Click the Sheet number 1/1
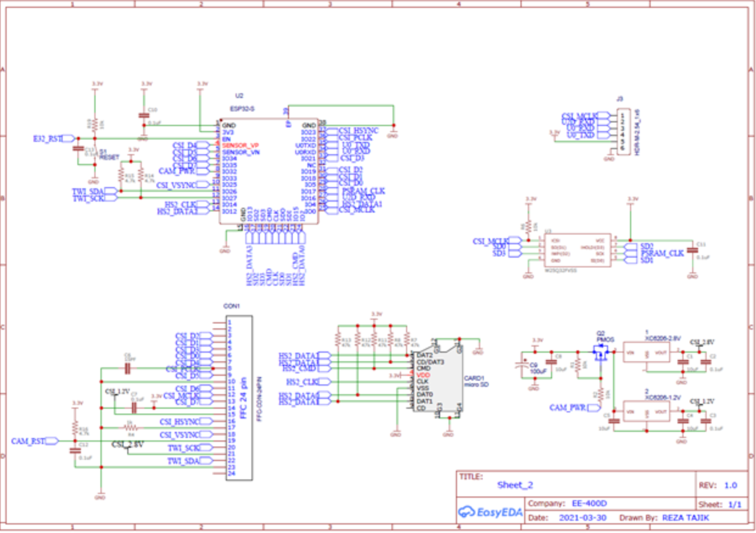Screen dimensions: 756x533 tap(734, 504)
